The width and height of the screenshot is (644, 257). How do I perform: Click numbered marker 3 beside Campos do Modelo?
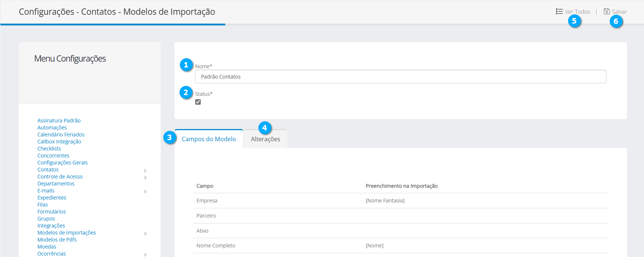pos(170,138)
